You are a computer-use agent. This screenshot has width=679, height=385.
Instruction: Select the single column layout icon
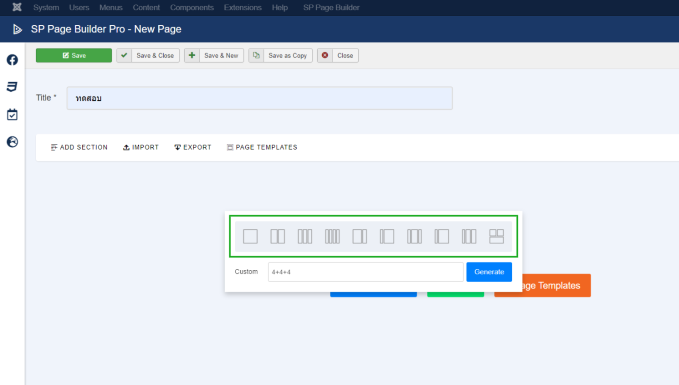pyautogui.click(x=250, y=236)
